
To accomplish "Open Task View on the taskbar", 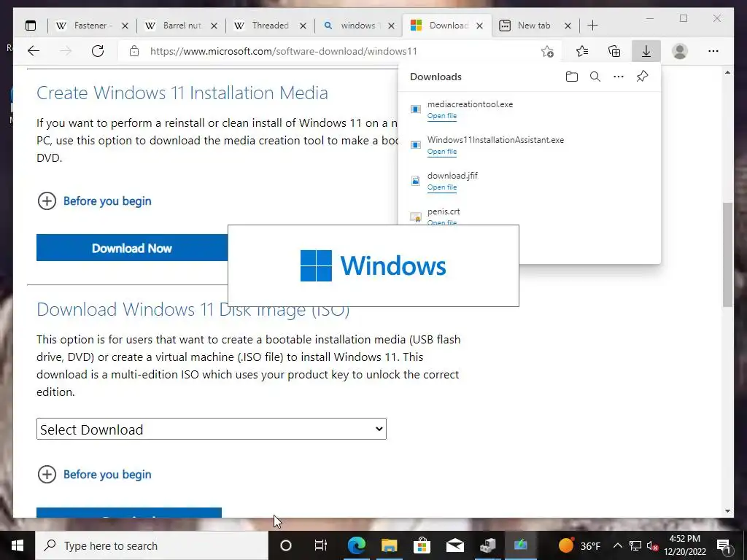I will point(321,545).
